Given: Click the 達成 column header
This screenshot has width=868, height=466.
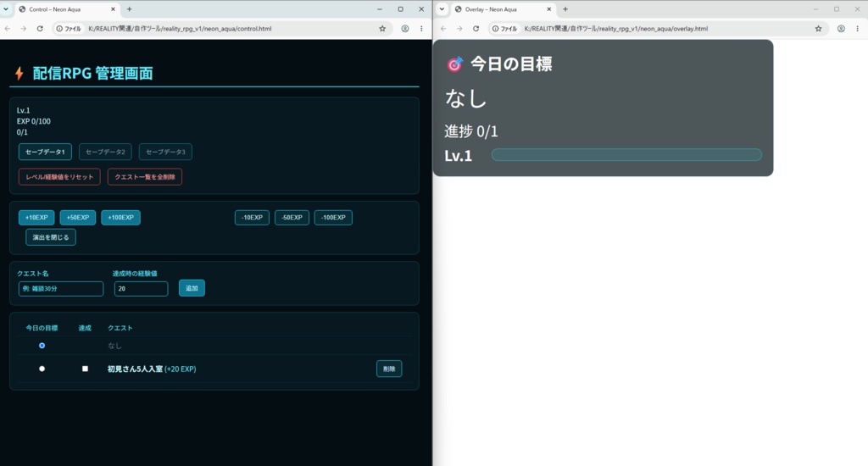Looking at the screenshot, I should pyautogui.click(x=85, y=328).
